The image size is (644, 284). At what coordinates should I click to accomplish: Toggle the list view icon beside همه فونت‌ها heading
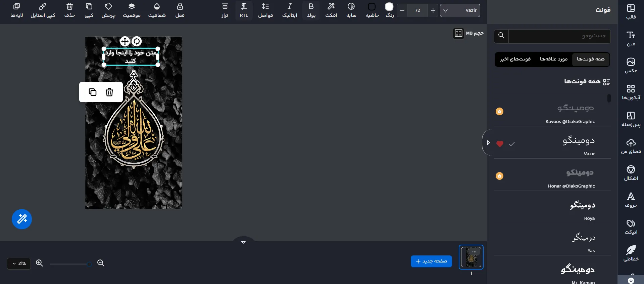pyautogui.click(x=606, y=82)
